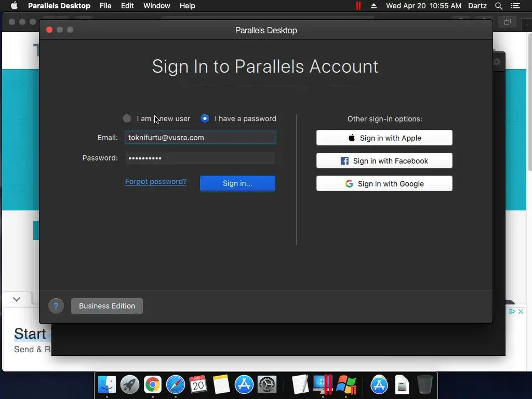Viewport: 532px width, 399px height.
Task: Launch Safari from the Dock
Action: (176, 385)
